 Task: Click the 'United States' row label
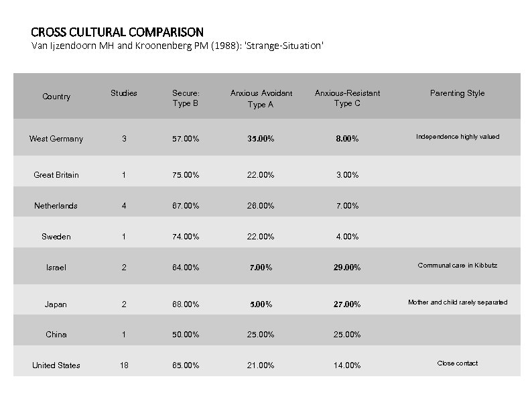pyautogui.click(x=56, y=365)
